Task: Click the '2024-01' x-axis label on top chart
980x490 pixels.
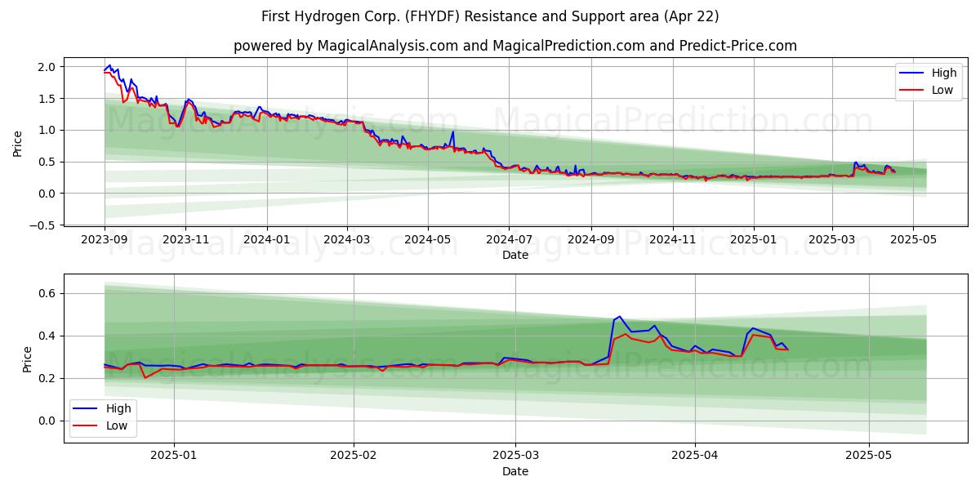Action: (x=266, y=239)
